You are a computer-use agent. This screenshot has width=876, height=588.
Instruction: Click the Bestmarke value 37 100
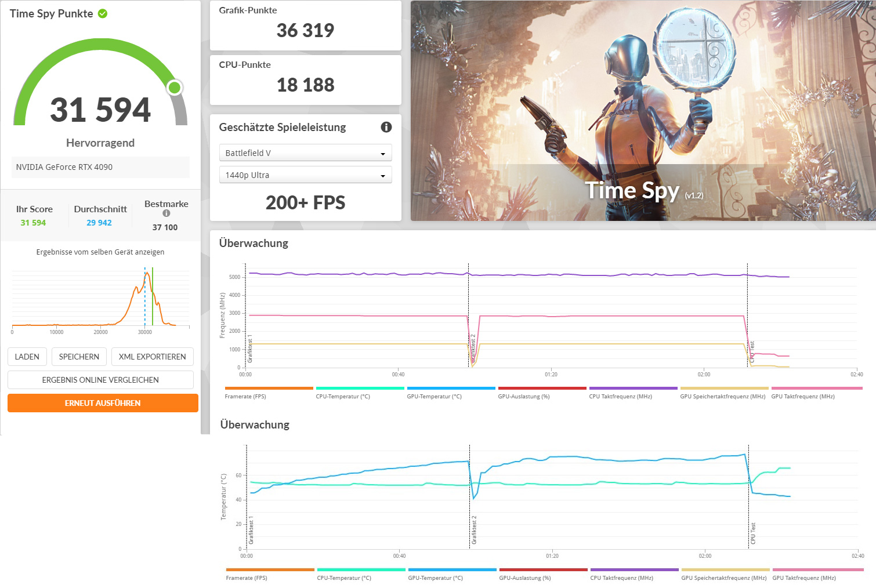(x=165, y=227)
